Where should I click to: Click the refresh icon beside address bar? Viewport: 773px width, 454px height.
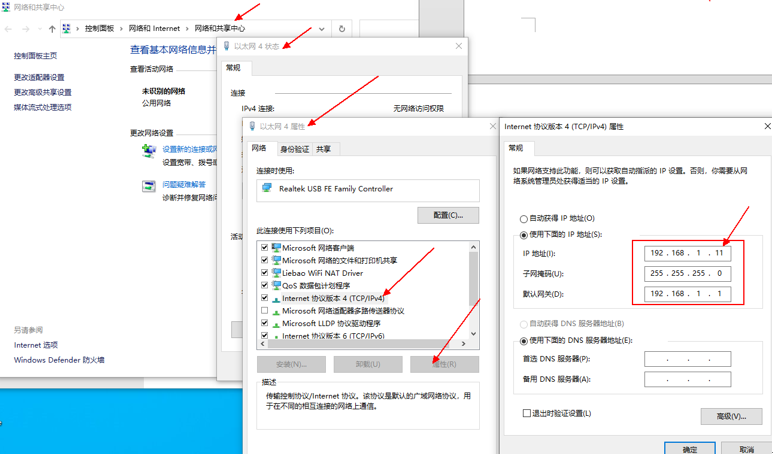point(342,29)
